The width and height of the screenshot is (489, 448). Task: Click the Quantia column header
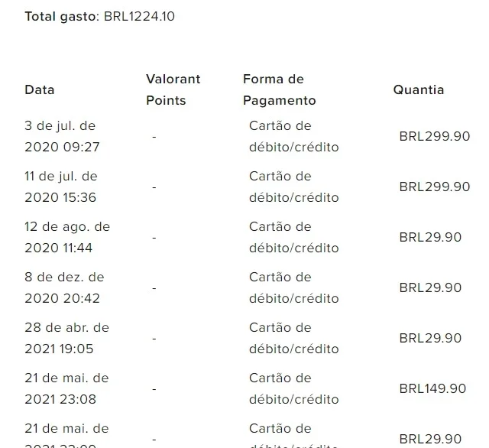click(x=419, y=90)
